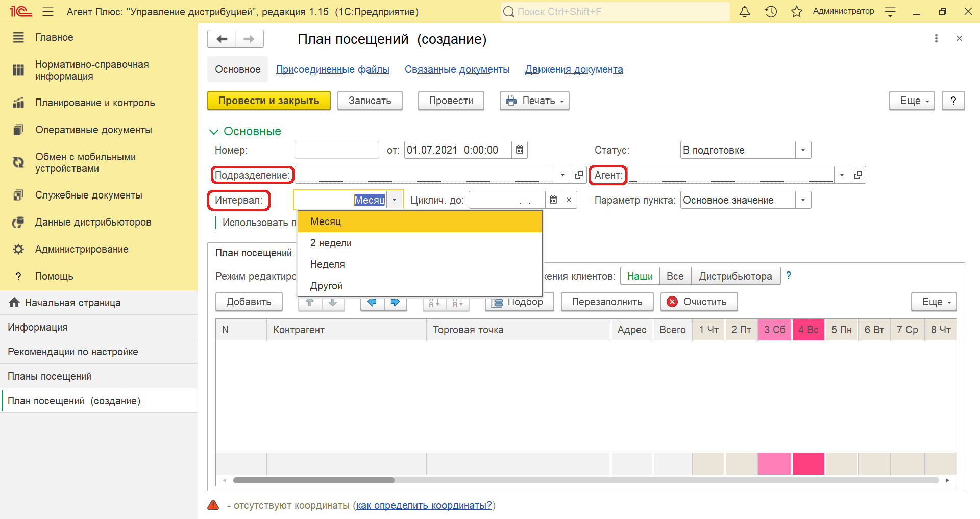Click Перезаполнить button
The width and height of the screenshot is (980, 519).
607,302
